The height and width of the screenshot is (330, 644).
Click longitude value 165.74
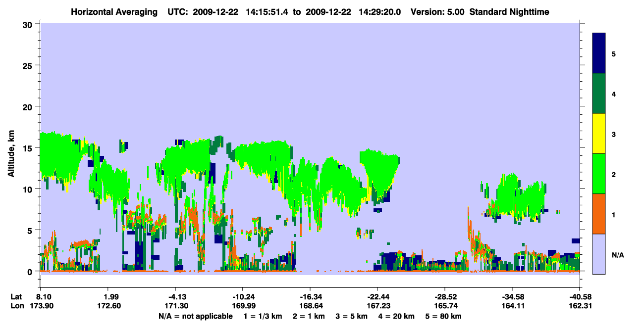(x=445, y=306)
